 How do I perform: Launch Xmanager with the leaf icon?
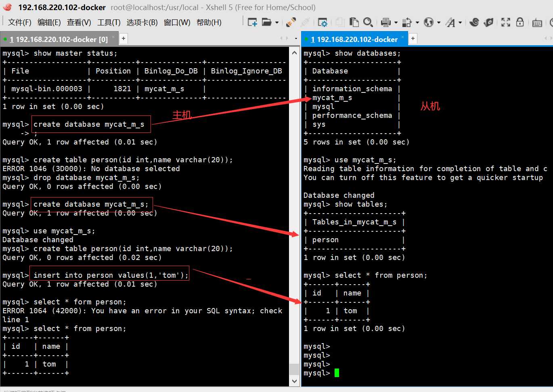click(x=488, y=22)
